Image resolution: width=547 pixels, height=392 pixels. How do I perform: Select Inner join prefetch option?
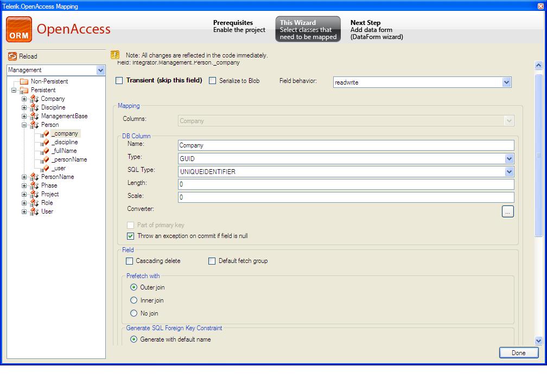point(133,300)
